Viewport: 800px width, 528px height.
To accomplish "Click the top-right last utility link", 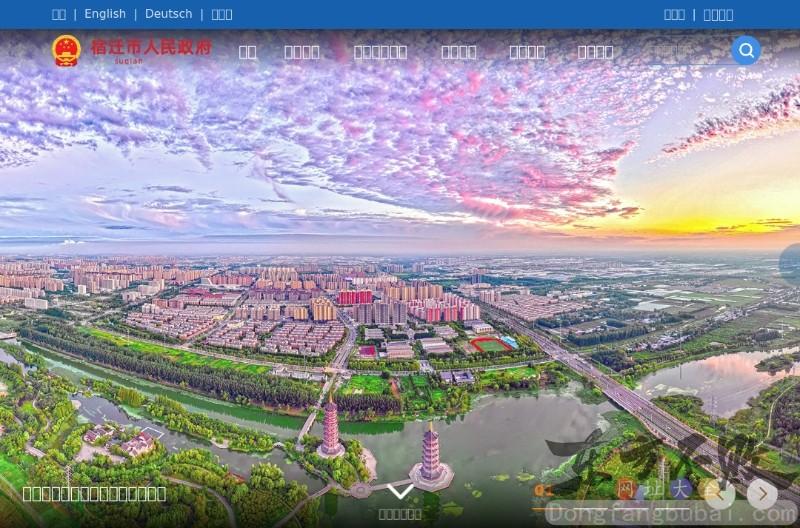I will coord(718,14).
